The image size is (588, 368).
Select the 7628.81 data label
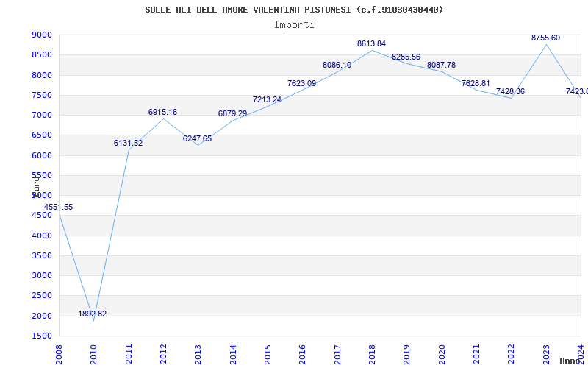tap(476, 83)
